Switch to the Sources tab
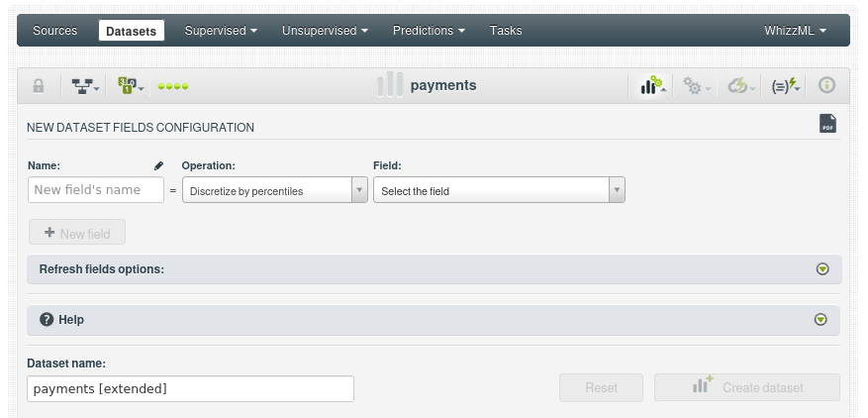The image size is (868, 418). click(54, 31)
